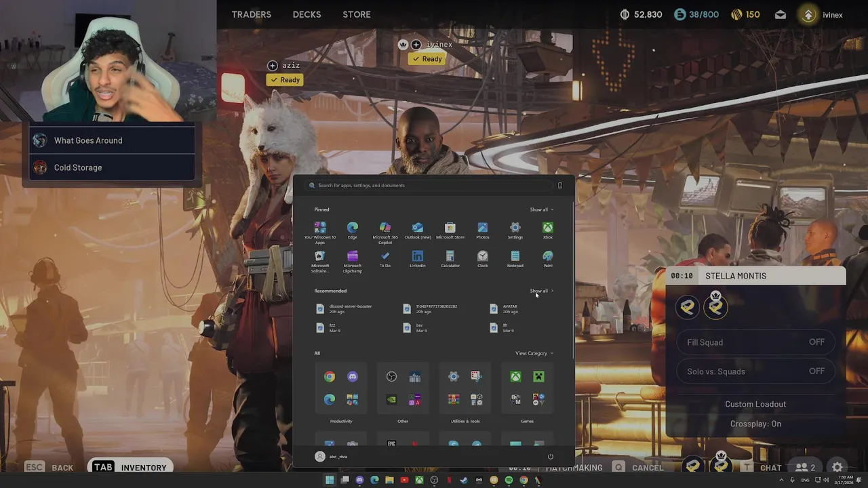Switch to the STORE tab

tap(357, 14)
